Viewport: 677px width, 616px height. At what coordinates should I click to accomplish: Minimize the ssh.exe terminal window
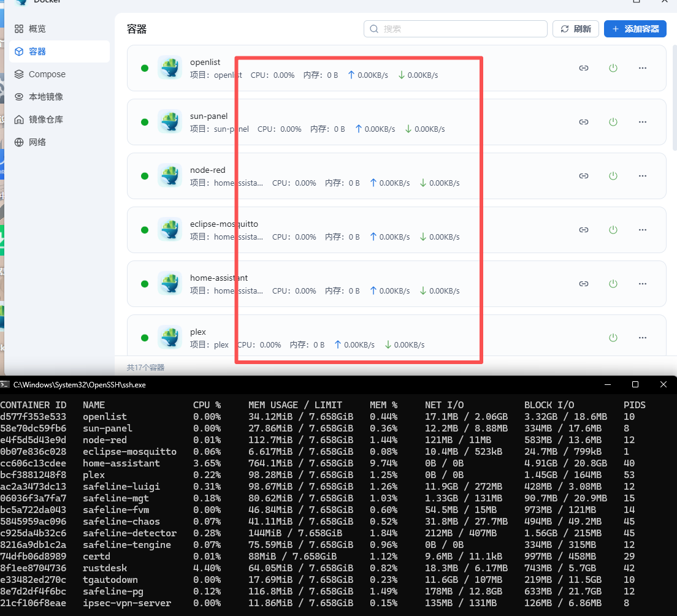(608, 385)
